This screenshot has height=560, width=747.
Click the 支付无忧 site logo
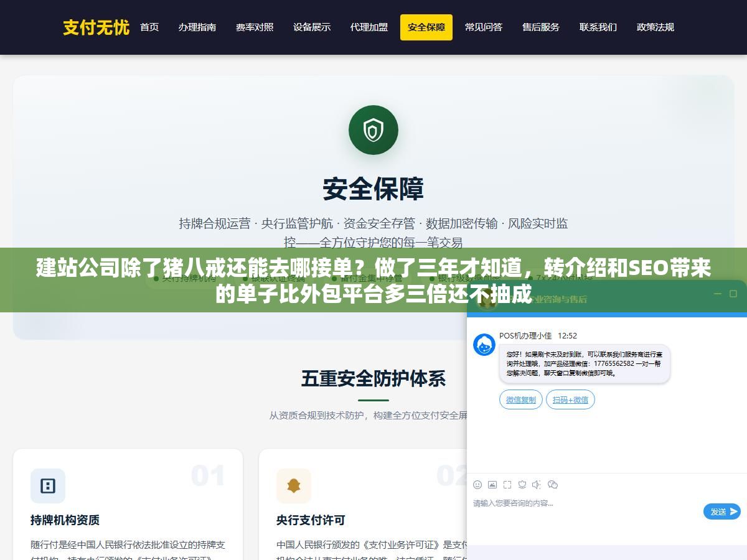(96, 27)
